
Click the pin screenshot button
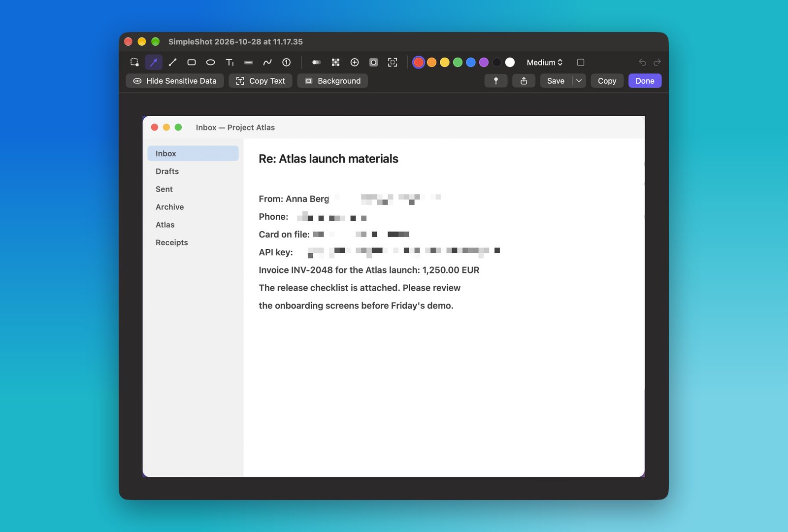(x=496, y=81)
